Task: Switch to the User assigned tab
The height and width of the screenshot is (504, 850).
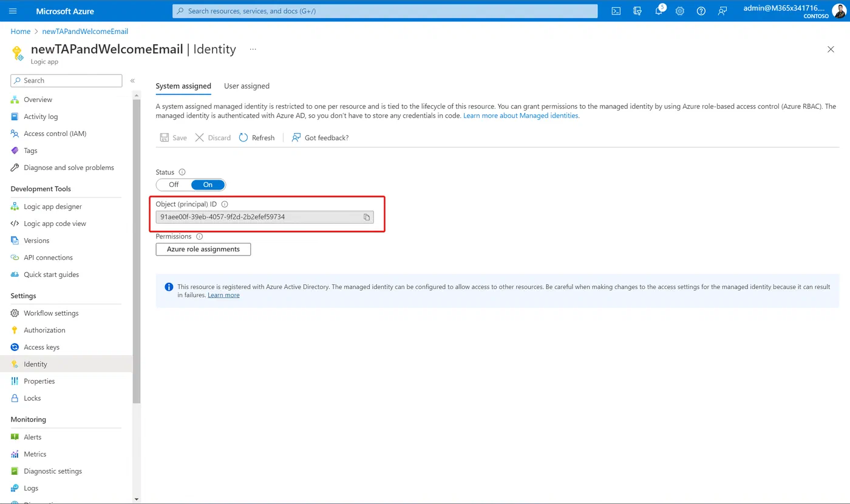Action: pos(246,86)
